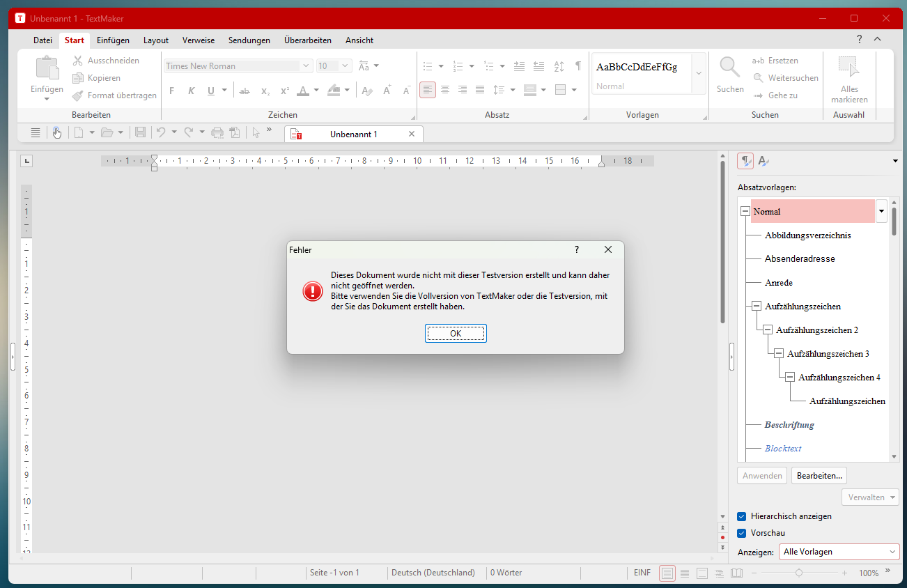Apply justified paragraph alignment
This screenshot has height=588, width=907.
click(x=480, y=90)
